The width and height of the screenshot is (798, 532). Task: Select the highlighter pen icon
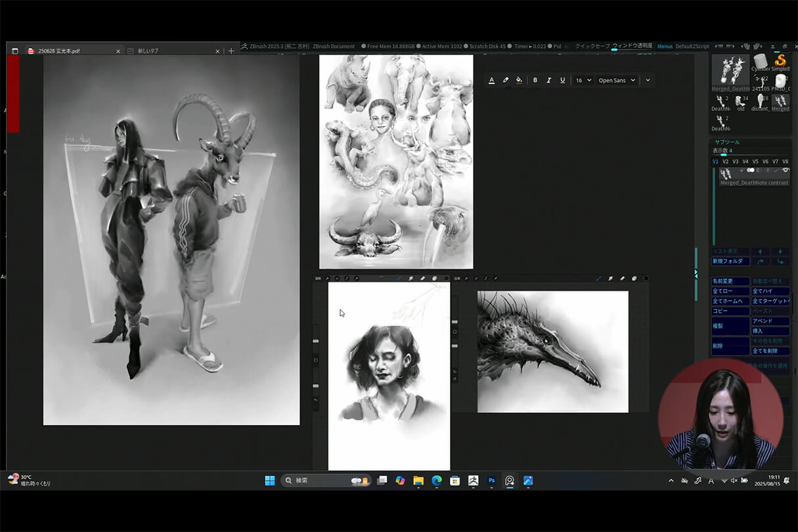[x=505, y=80]
